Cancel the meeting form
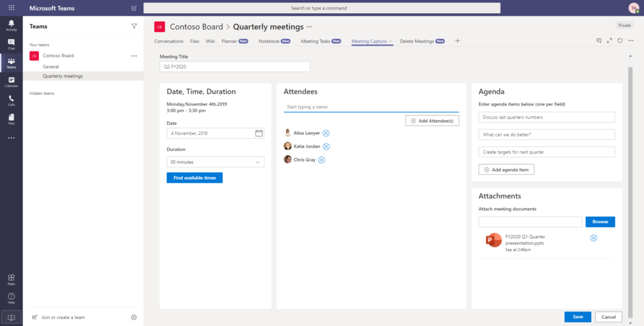644x326 pixels. coord(608,317)
